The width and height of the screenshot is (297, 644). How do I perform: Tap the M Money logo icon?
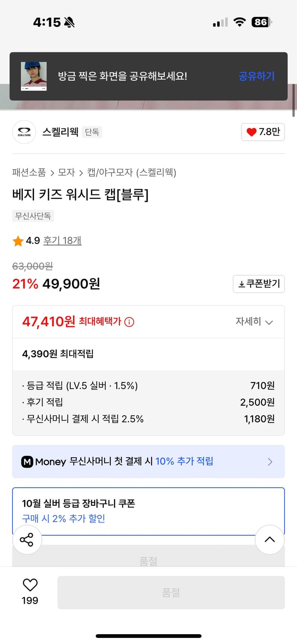27,462
